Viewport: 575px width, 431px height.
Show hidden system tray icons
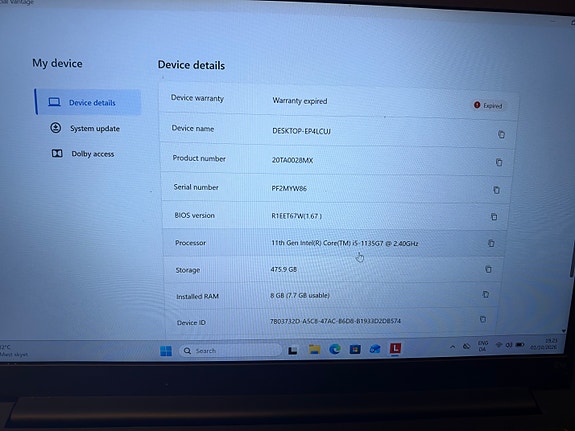453,347
